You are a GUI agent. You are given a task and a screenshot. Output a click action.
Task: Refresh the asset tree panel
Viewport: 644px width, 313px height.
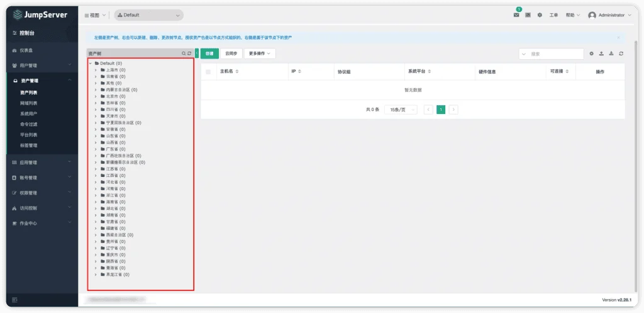(189, 54)
